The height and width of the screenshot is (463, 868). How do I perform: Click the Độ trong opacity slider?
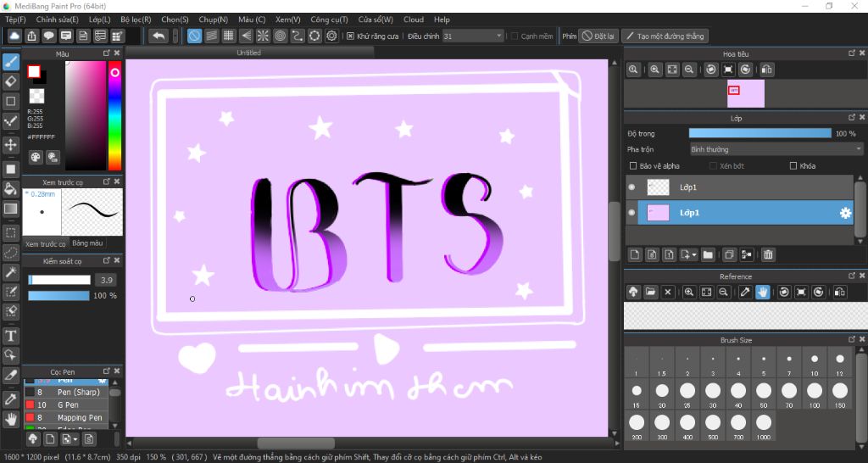tap(759, 133)
